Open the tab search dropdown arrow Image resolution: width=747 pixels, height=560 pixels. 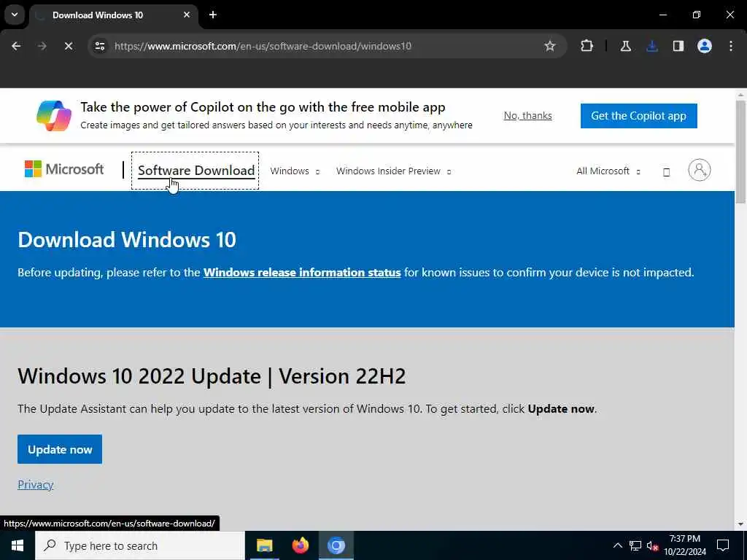click(15, 15)
